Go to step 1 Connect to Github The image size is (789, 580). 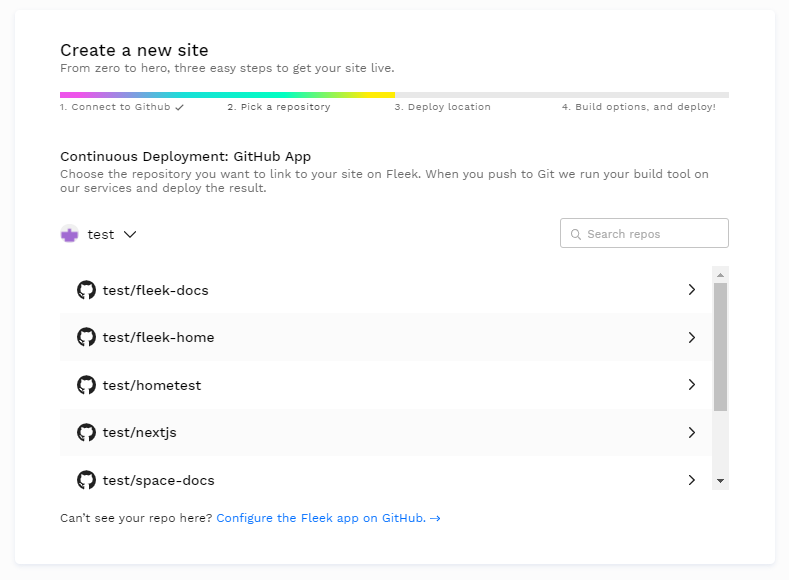coord(121,107)
